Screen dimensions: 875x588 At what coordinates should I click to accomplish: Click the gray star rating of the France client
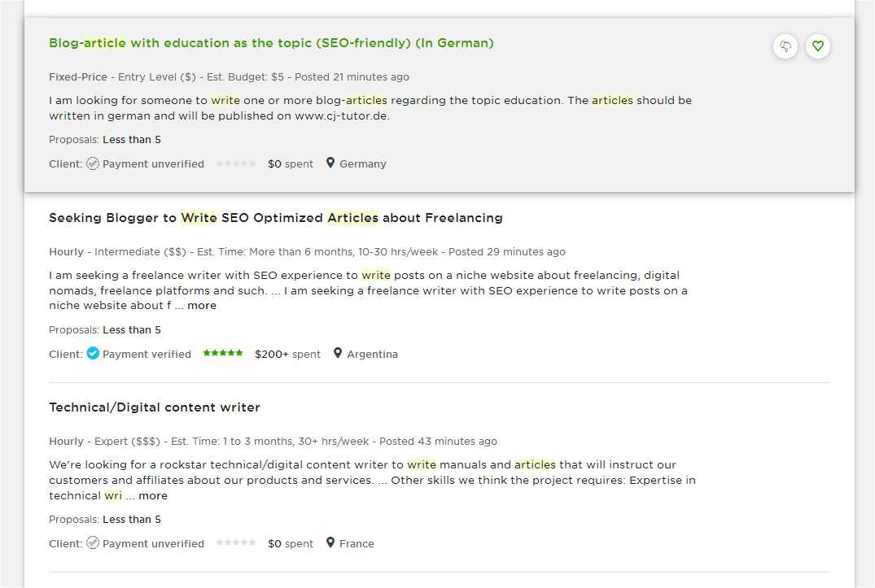click(236, 543)
